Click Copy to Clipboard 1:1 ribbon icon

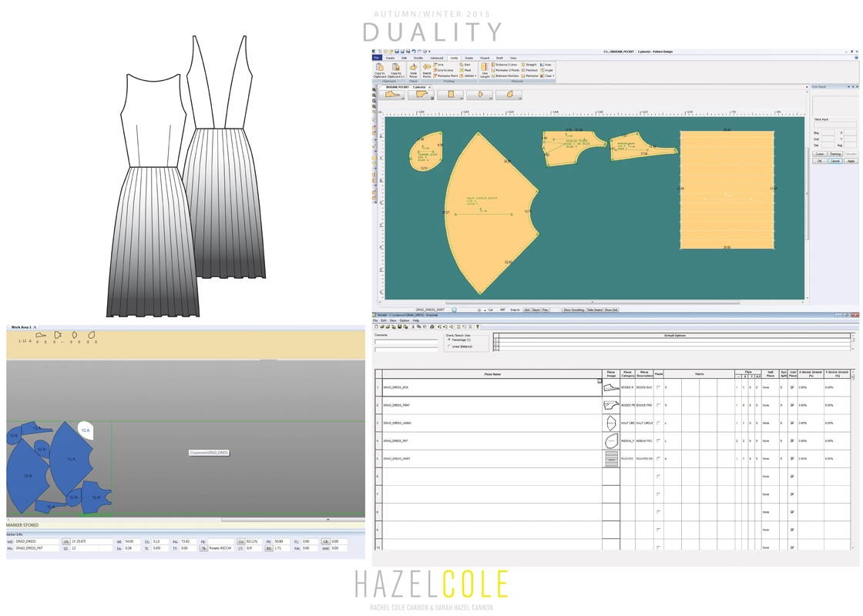click(x=396, y=70)
